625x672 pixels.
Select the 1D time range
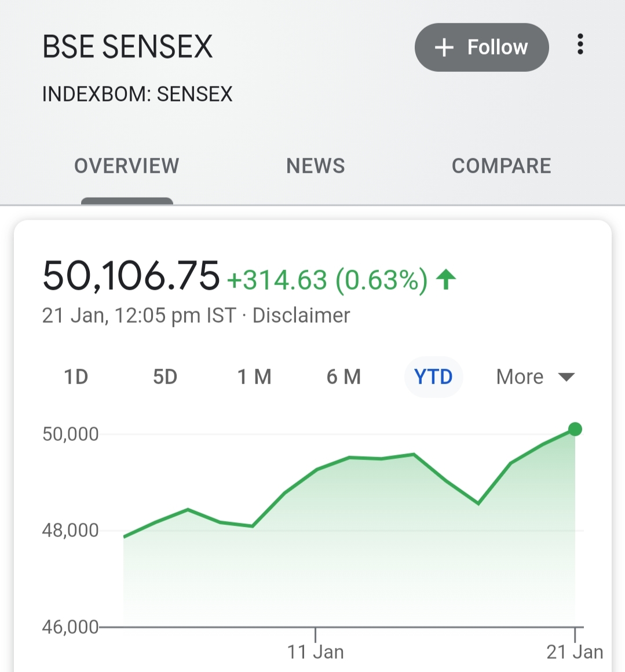click(76, 377)
